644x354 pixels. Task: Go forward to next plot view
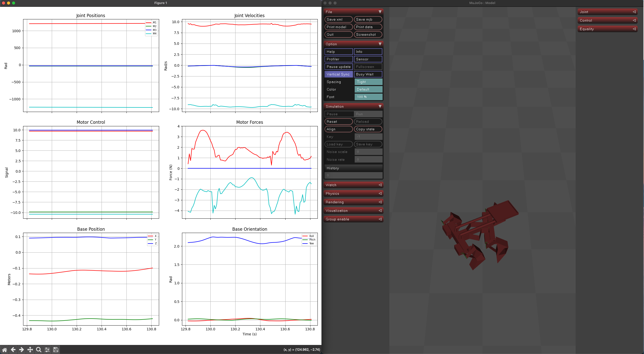coord(22,349)
